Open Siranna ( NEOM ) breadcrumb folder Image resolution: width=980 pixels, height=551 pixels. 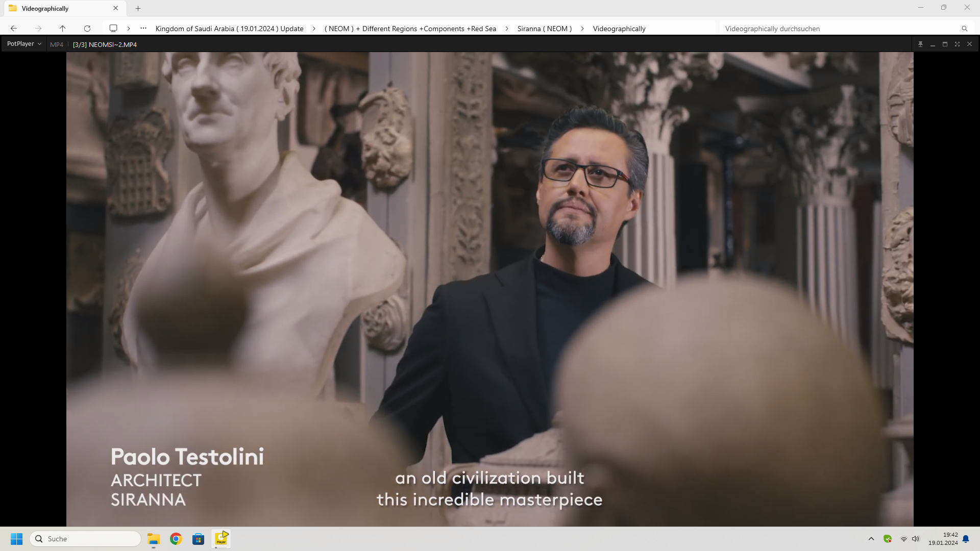point(545,29)
